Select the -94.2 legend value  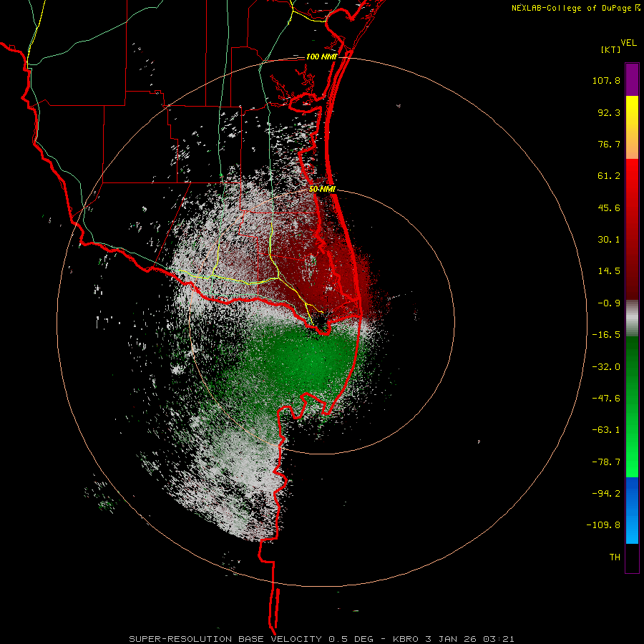click(606, 493)
